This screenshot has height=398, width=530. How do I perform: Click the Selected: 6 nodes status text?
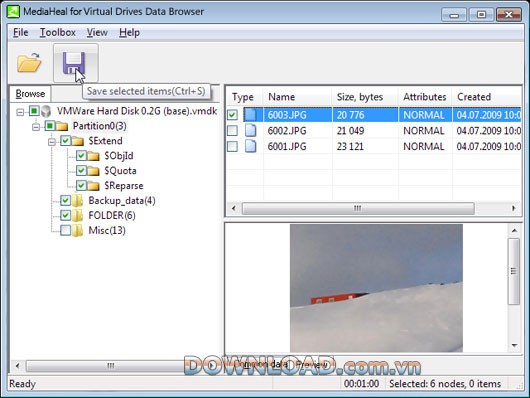coord(445,384)
